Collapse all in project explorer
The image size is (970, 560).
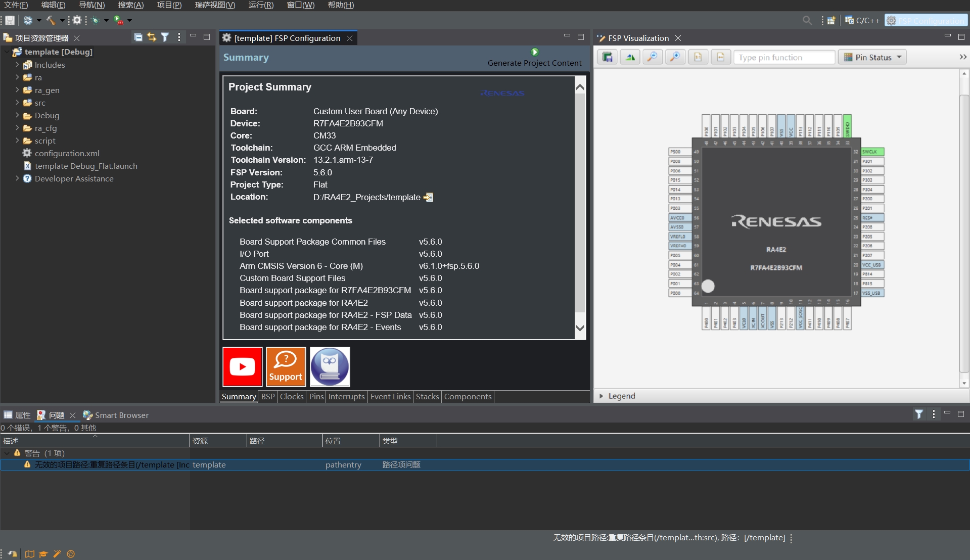(x=138, y=37)
